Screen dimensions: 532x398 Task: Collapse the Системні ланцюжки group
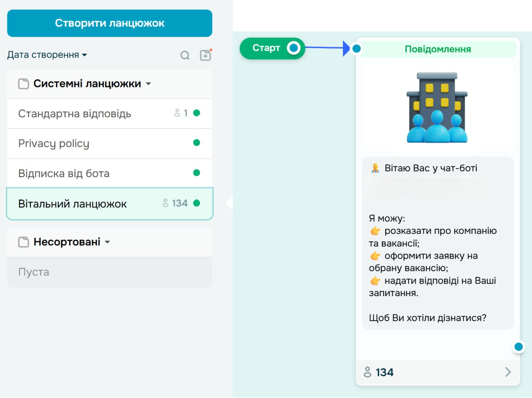[148, 84]
